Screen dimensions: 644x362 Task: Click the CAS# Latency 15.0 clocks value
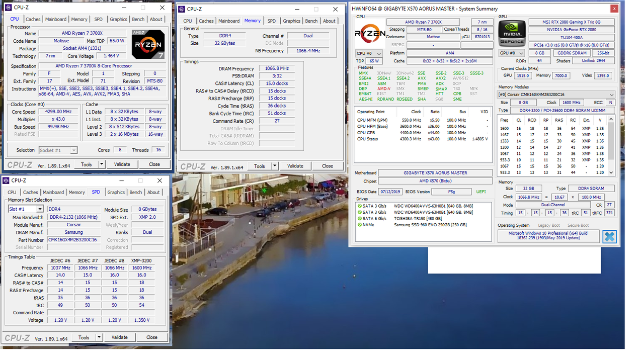[x=277, y=83]
